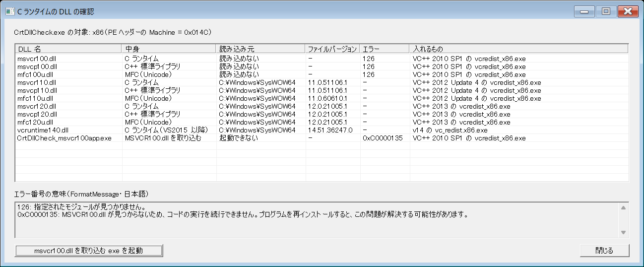This screenshot has width=644, height=267.
Task: Select the vcruntime140.dll row
Action: [322, 130]
